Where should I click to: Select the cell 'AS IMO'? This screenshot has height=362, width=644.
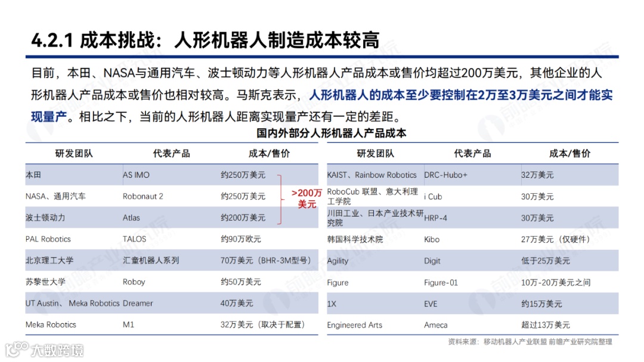point(136,175)
